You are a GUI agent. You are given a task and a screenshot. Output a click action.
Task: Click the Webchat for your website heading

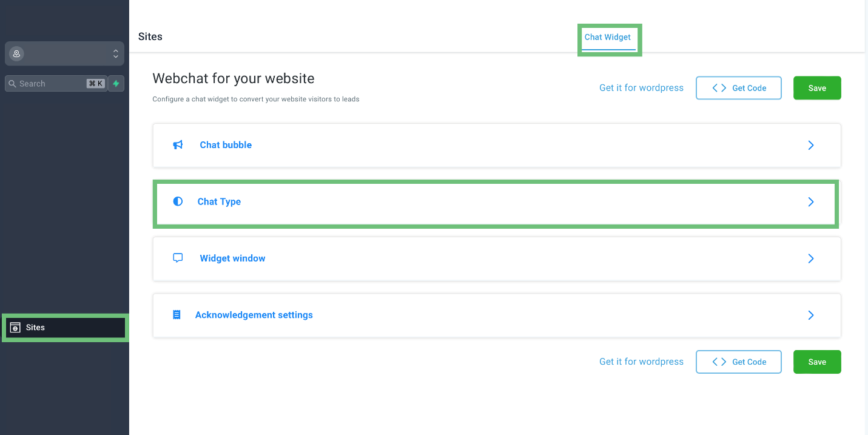coord(234,78)
